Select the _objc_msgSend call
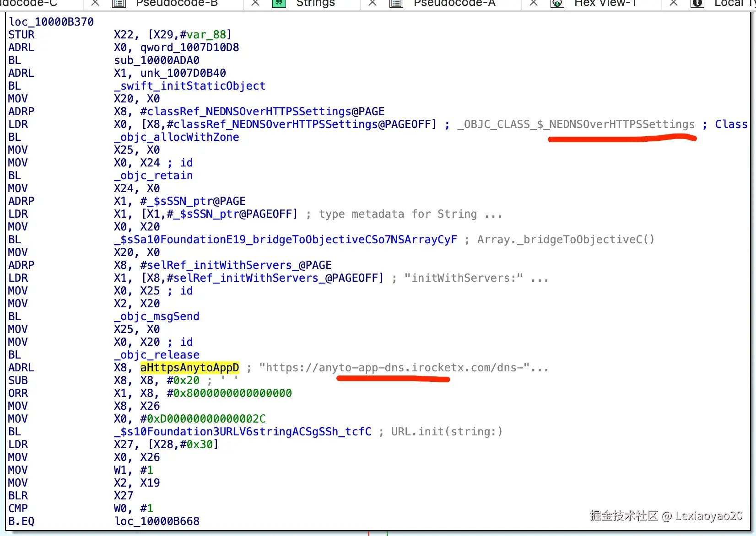Viewport: 756px width, 536px height. [x=157, y=316]
